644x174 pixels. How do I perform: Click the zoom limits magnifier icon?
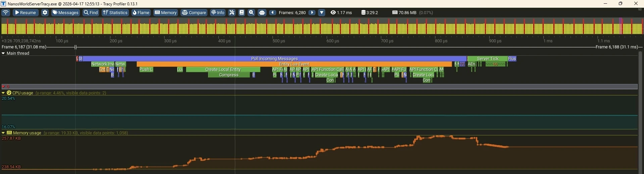pos(251,12)
